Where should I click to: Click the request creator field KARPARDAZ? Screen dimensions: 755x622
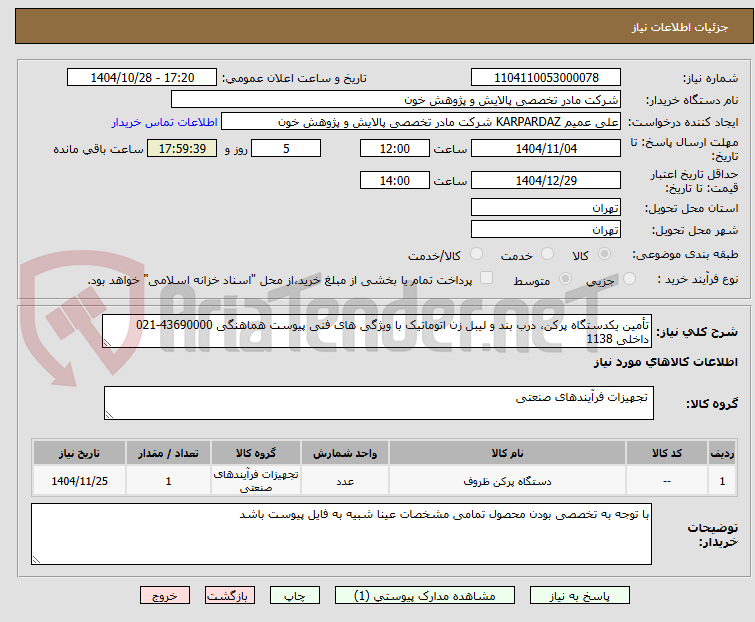421,122
